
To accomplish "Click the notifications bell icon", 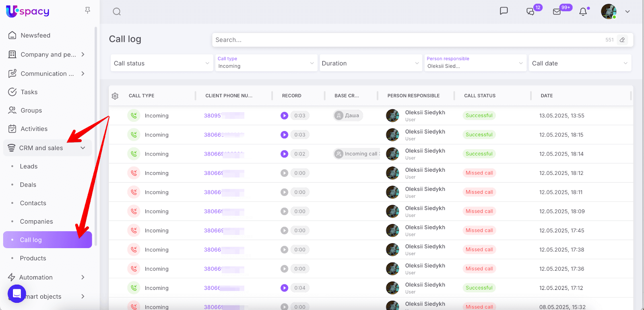I will tap(583, 12).
